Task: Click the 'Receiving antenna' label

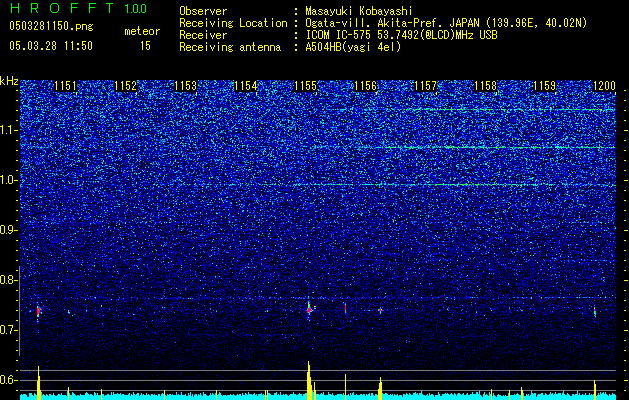Action: pyautogui.click(x=230, y=47)
